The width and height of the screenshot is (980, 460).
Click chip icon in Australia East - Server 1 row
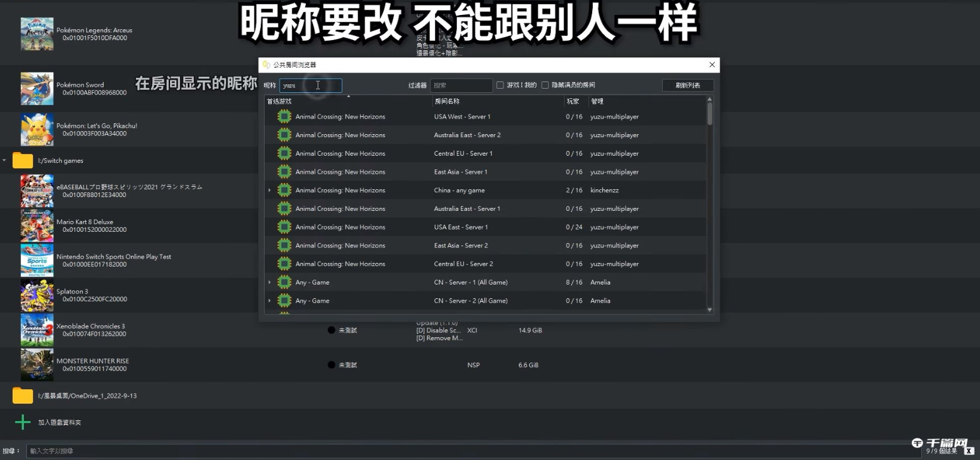284,208
